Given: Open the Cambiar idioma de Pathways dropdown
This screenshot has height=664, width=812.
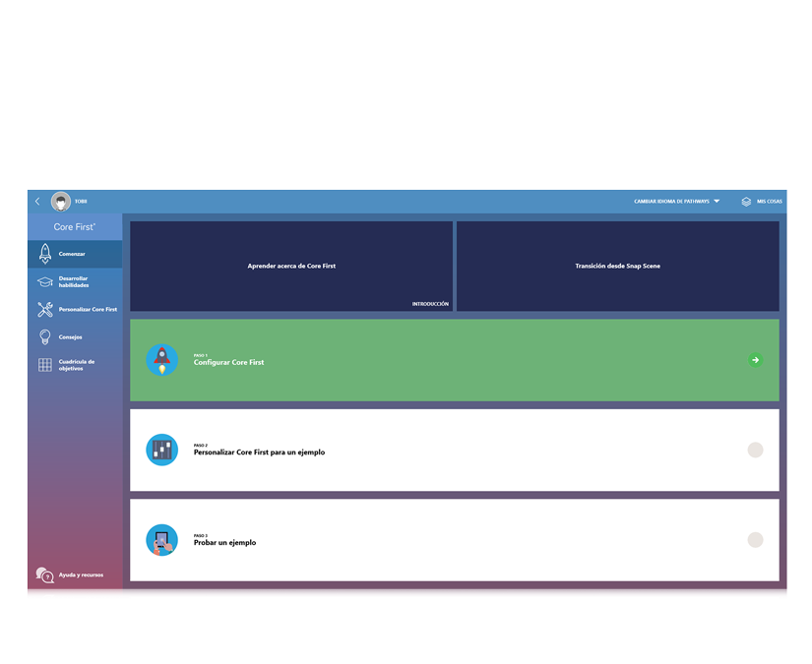Looking at the screenshot, I should tap(674, 201).
